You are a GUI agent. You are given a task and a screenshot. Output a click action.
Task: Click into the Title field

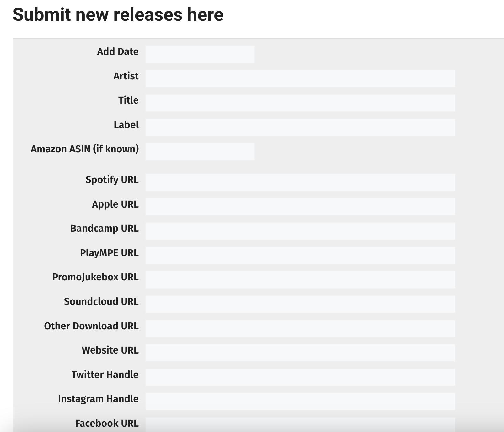300,103
